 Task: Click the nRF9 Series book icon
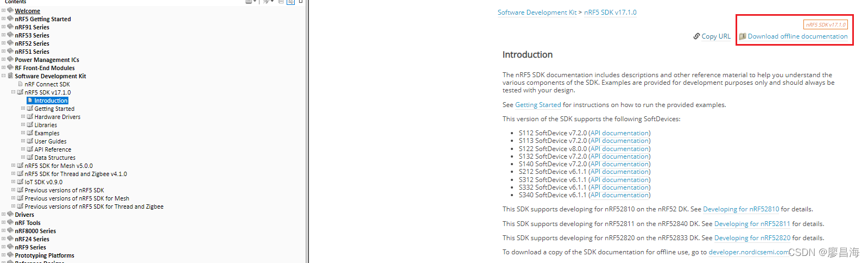(10, 247)
